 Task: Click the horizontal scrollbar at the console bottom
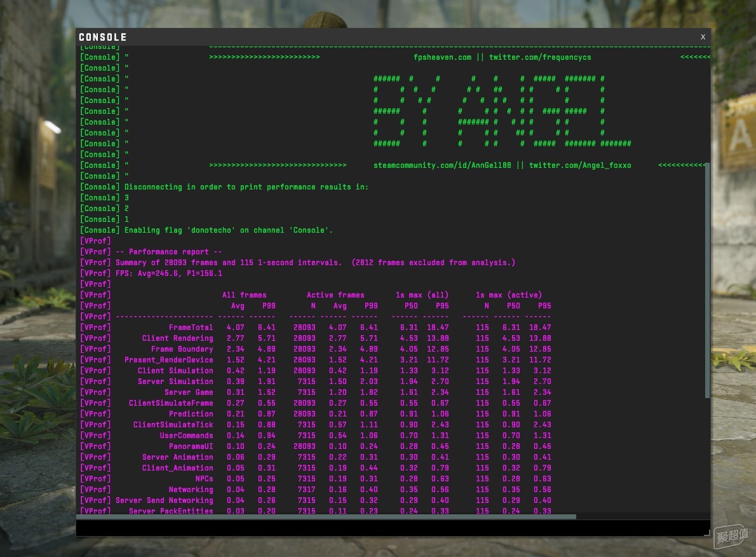[x=327, y=516]
